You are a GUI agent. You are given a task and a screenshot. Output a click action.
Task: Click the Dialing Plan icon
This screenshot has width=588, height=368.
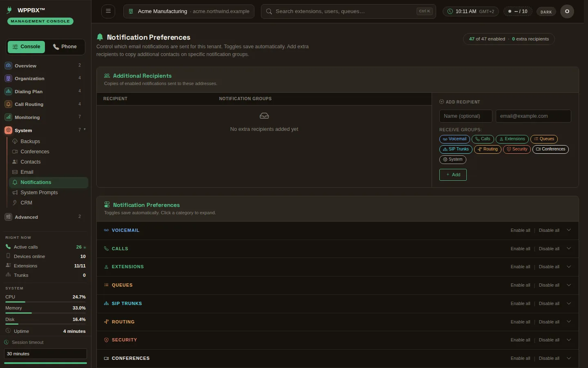tap(9, 92)
